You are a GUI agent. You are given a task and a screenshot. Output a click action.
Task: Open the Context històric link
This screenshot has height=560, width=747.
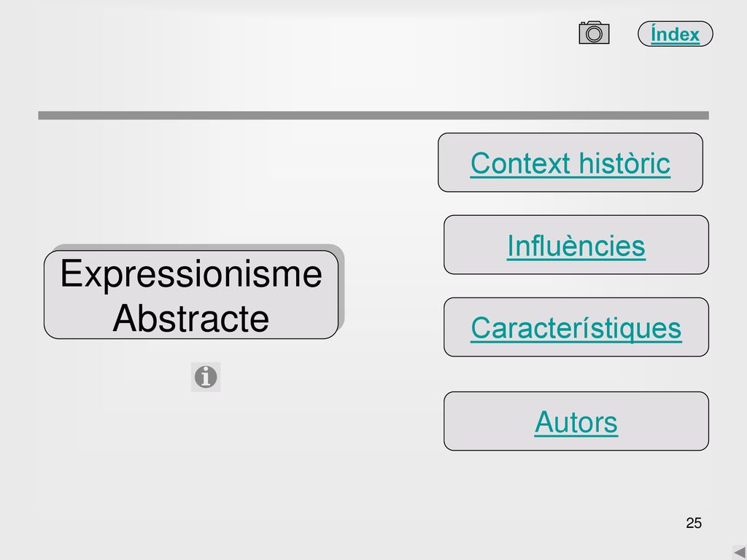[x=570, y=163]
